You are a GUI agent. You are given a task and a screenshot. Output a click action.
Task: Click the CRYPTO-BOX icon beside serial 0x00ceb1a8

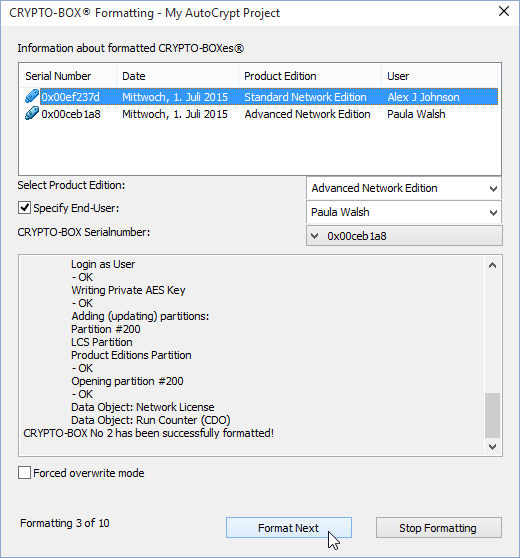coord(31,114)
